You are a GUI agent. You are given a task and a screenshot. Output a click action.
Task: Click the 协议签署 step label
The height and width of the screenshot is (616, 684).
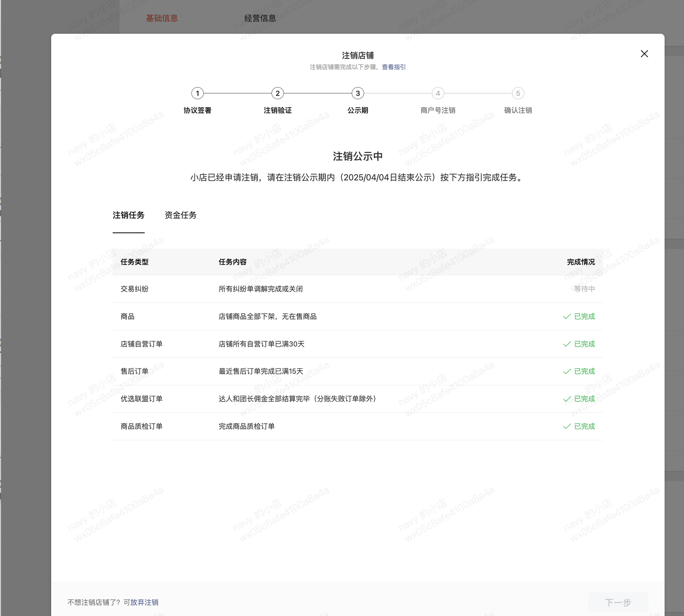coord(198,110)
